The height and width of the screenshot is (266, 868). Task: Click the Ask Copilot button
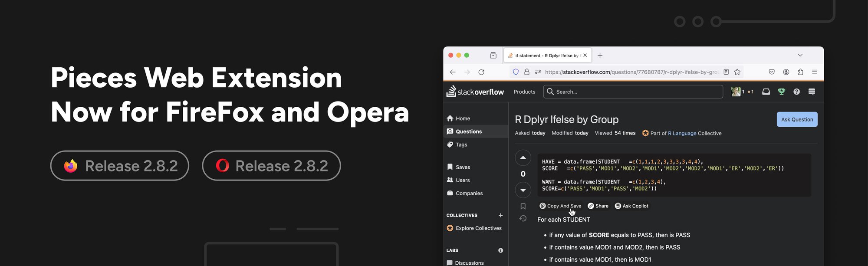click(x=631, y=206)
